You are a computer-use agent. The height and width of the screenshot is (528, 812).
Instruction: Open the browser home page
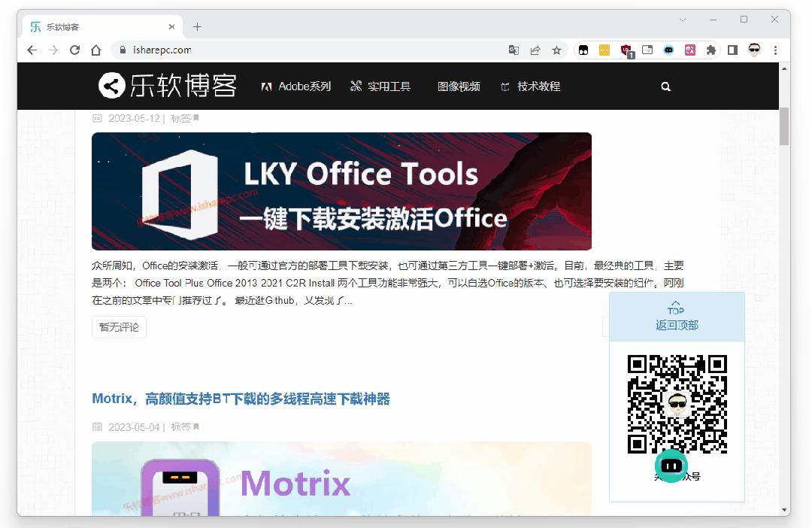[95, 50]
